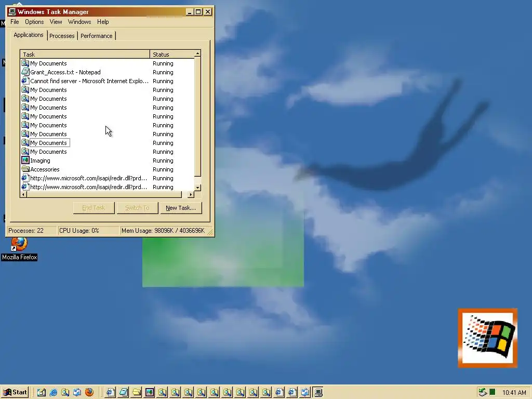
Task: Click the task list scroll down arrow
Action: click(198, 188)
